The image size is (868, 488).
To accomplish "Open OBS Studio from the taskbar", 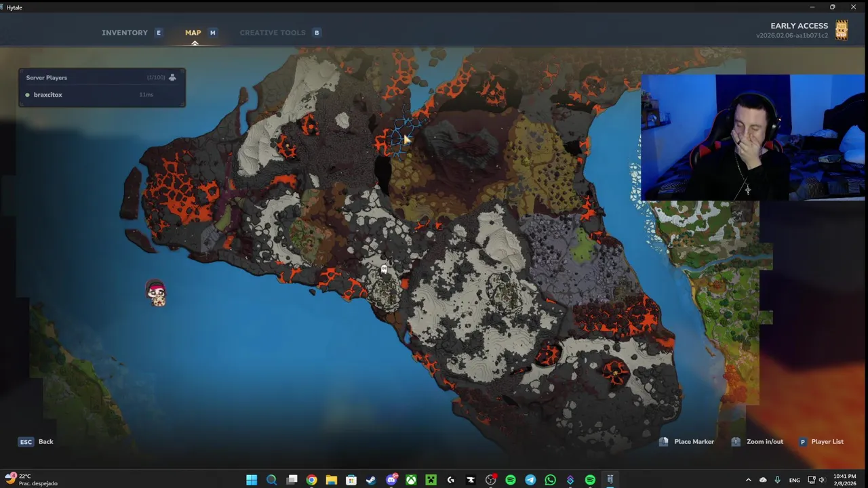I will pyautogui.click(x=490, y=480).
